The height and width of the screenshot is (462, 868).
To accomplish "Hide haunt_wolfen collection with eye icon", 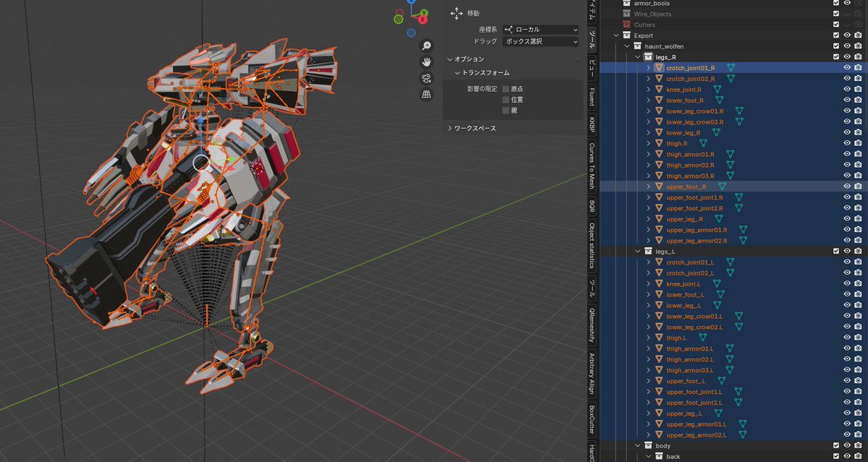I will (847, 46).
